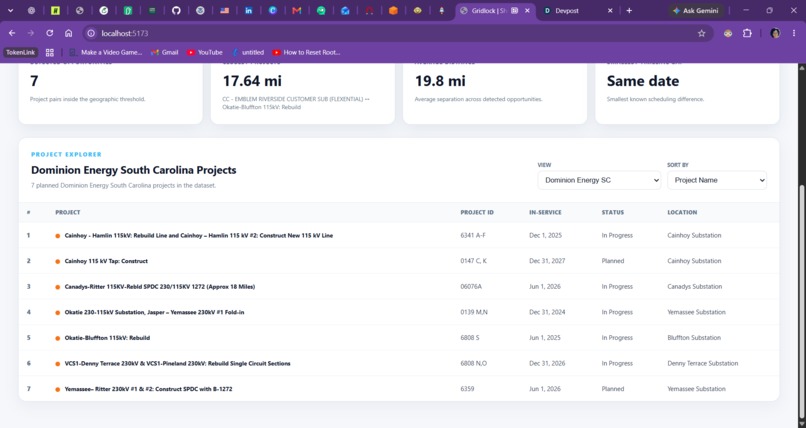Open the blue C circle pinned tab
This screenshot has width=806, height=428.
click(272, 10)
